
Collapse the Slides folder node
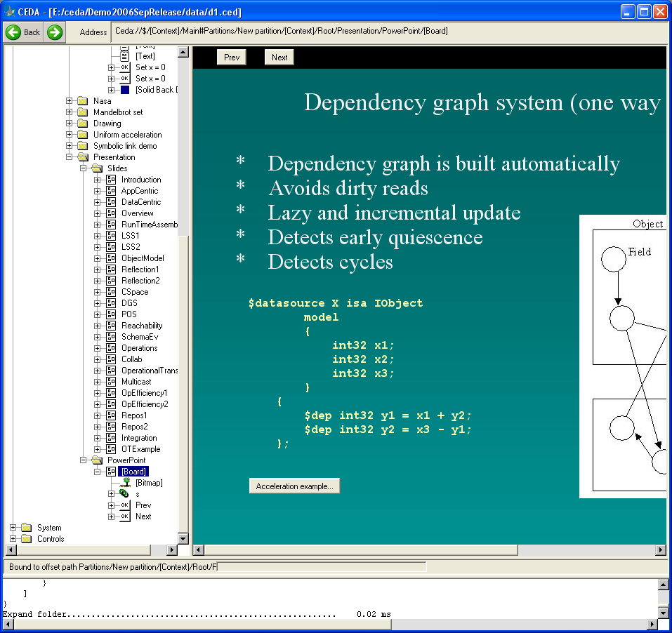point(83,168)
